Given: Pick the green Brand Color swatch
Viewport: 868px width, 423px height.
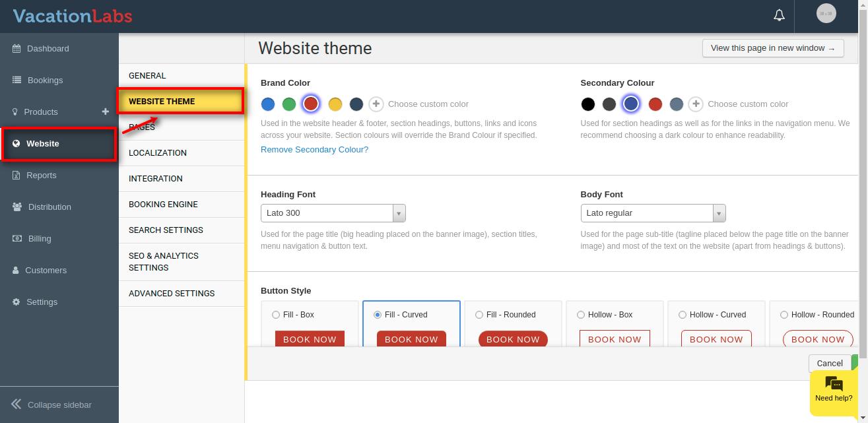Looking at the screenshot, I should 289,104.
